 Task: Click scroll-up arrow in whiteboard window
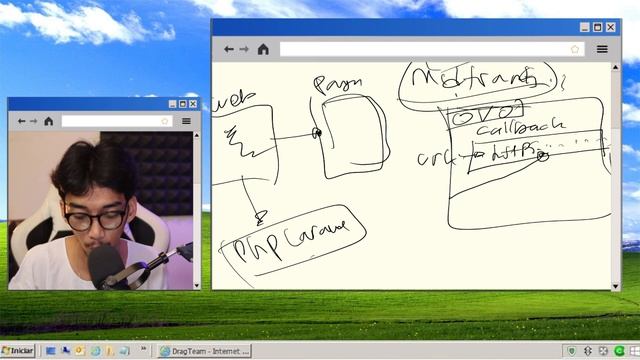[616, 67]
